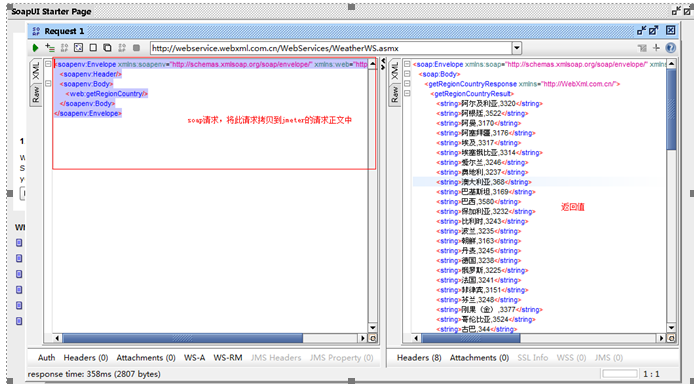Clone this request with overlapping squares icon
The width and height of the screenshot is (694, 384).
[107, 48]
